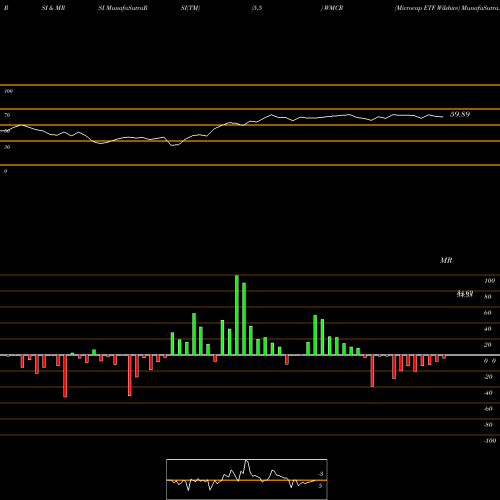This screenshot has height=500, width=500.
Task: Click the RSI 100 level axis label
Action: click(8, 91)
